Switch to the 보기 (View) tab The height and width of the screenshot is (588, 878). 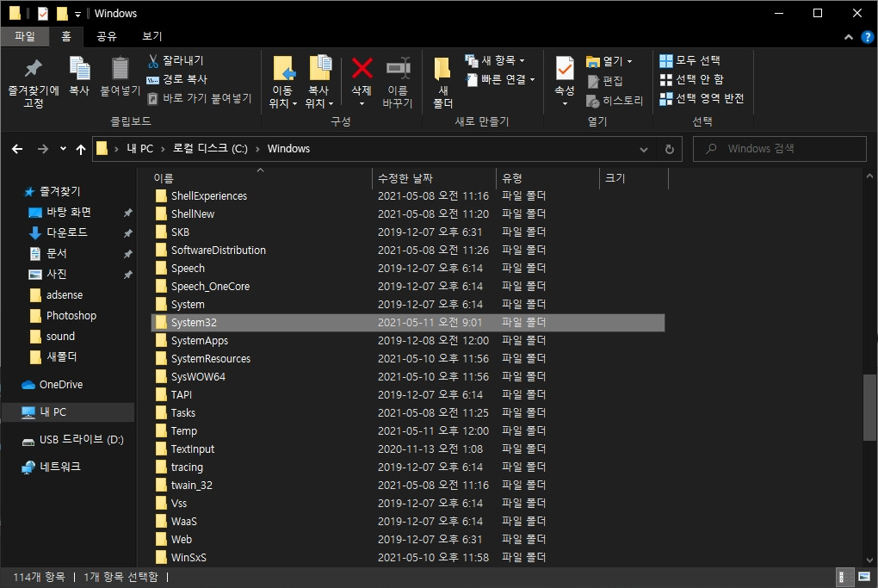point(151,36)
